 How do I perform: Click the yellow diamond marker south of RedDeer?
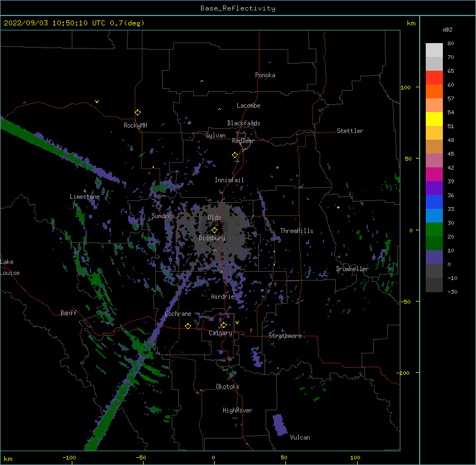[235, 155]
